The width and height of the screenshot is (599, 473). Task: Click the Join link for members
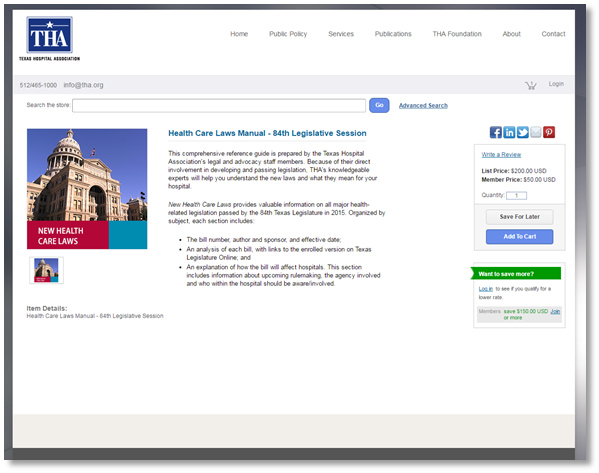[x=555, y=311]
